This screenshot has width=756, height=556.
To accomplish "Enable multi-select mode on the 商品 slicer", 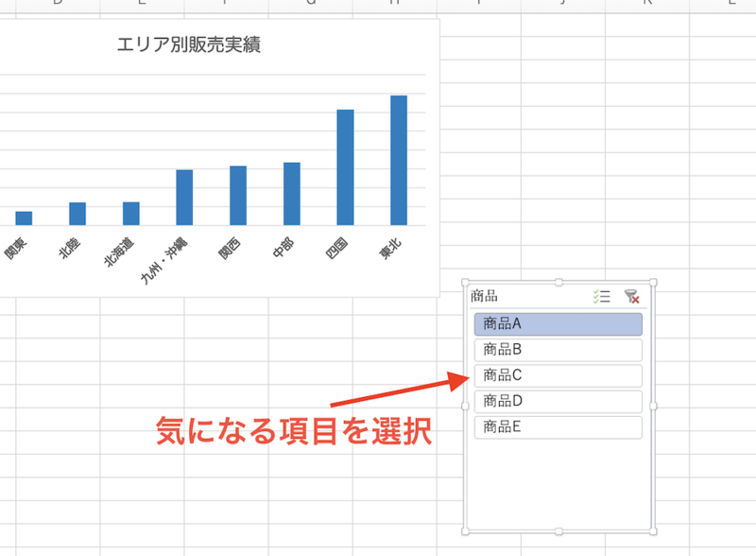I will pyautogui.click(x=600, y=295).
